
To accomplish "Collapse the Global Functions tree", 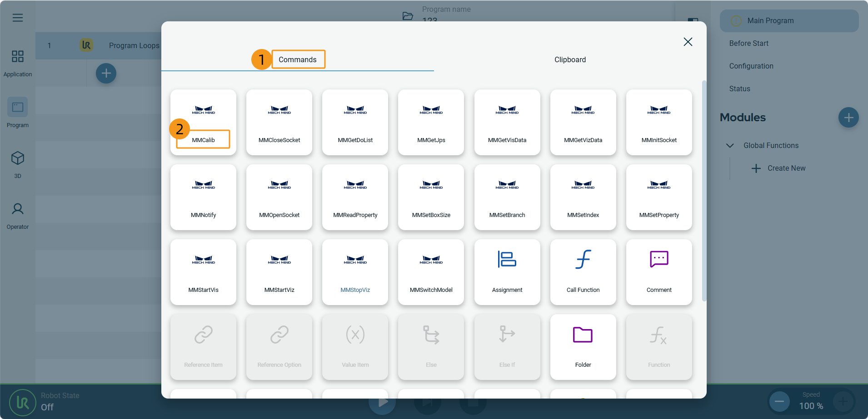I will pyautogui.click(x=730, y=146).
